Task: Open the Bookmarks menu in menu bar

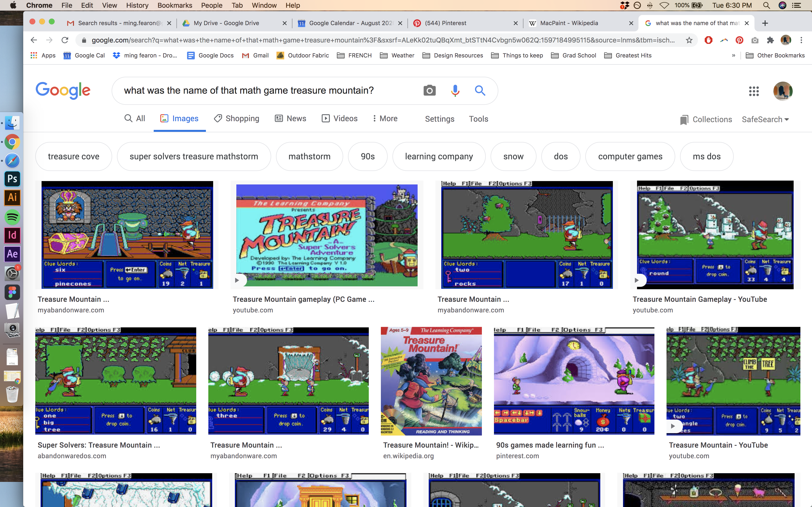Action: click(174, 5)
